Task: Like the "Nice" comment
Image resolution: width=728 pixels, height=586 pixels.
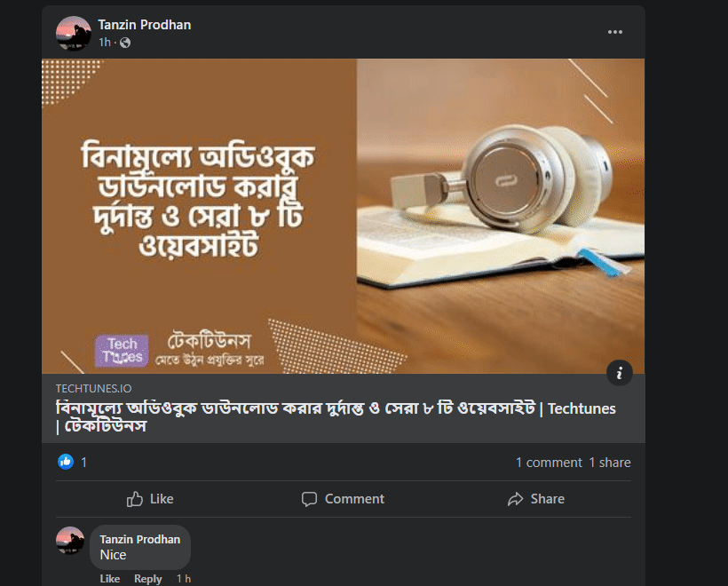Action: (x=109, y=579)
